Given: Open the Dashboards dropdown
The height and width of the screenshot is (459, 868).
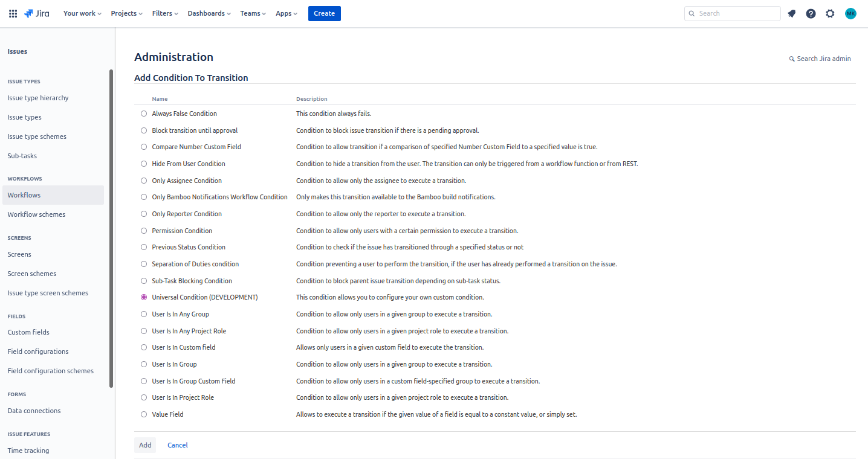Looking at the screenshot, I should (209, 13).
